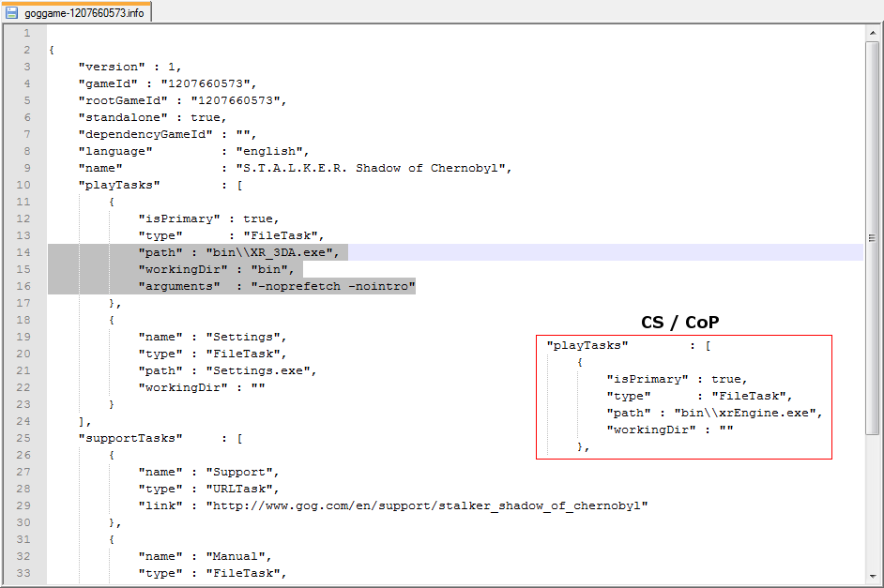This screenshot has height=588, width=884.
Task: Click line number 9 in the margin
Action: [x=27, y=168]
